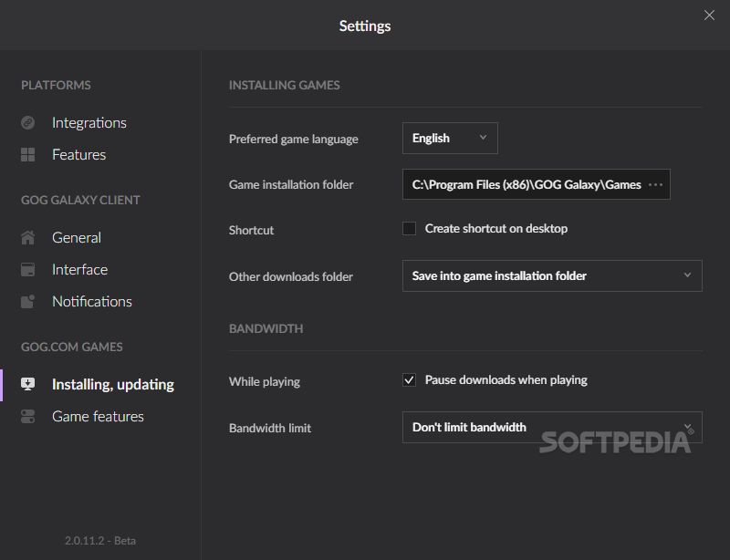Open Preferred game language dropdown
The width and height of the screenshot is (730, 560).
tap(450, 139)
